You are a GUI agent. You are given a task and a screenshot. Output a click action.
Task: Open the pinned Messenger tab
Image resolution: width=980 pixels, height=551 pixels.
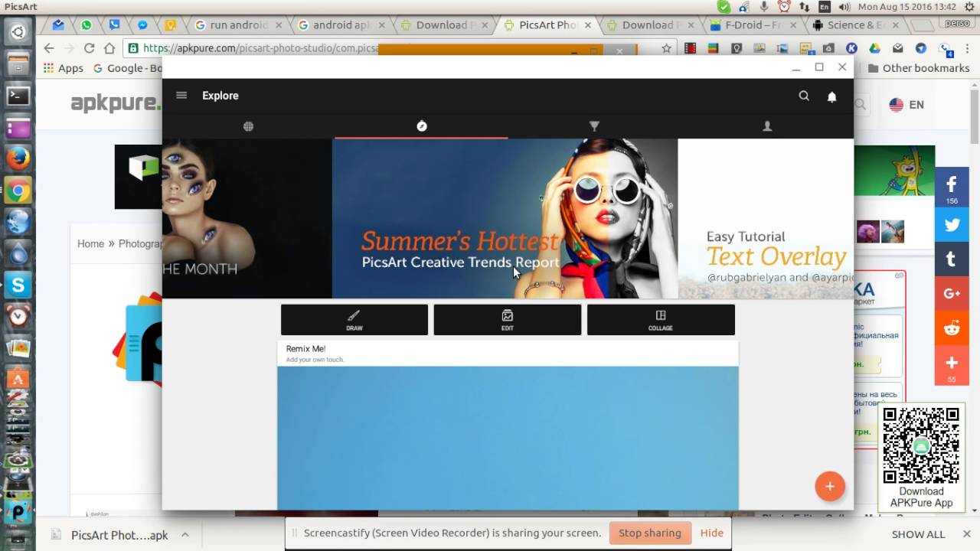click(x=142, y=25)
